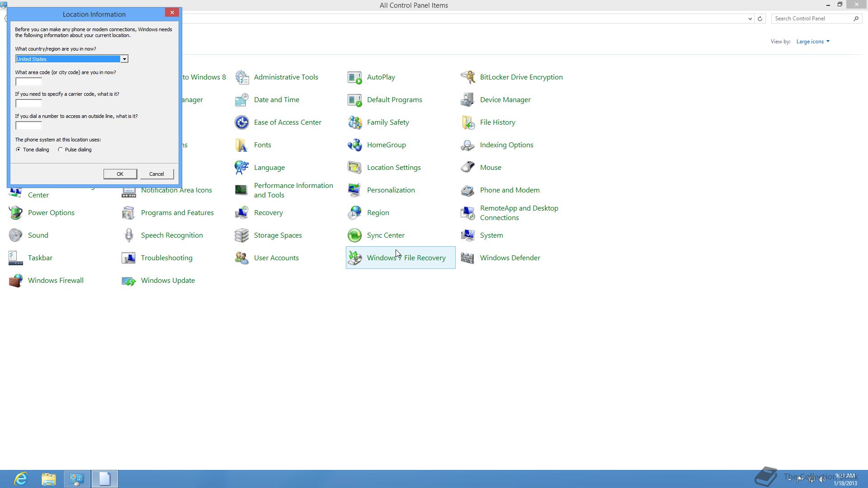
Task: Click the search magnifier icon
Action: click(856, 19)
